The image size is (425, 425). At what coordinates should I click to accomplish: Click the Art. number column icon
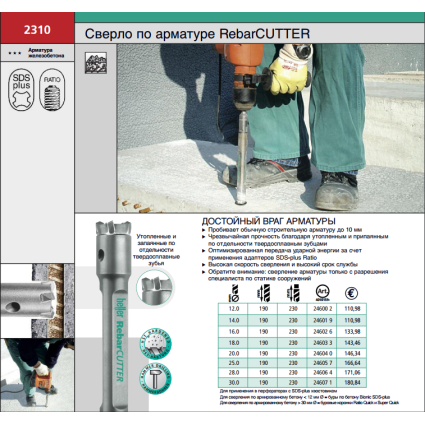click(x=322, y=293)
